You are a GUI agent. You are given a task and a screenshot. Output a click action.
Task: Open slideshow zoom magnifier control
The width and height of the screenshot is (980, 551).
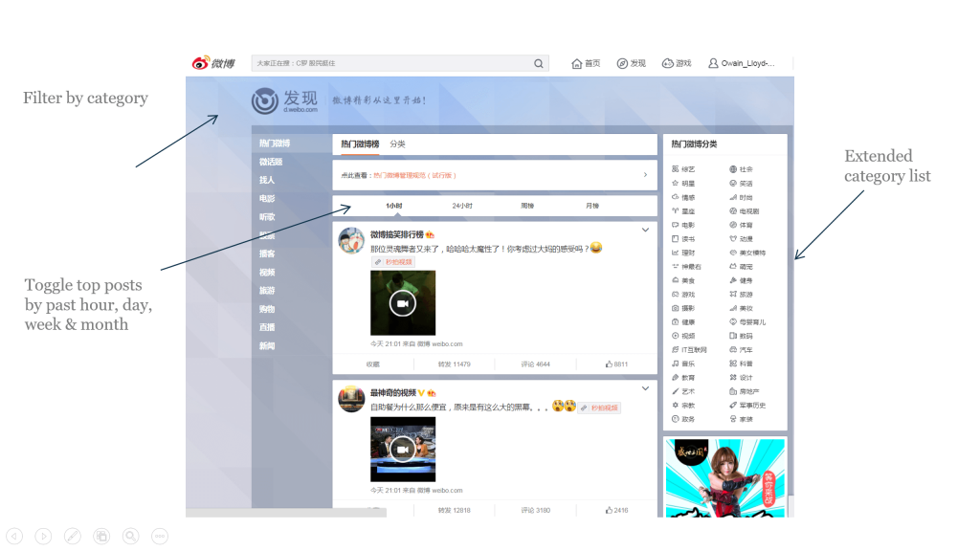(x=131, y=536)
